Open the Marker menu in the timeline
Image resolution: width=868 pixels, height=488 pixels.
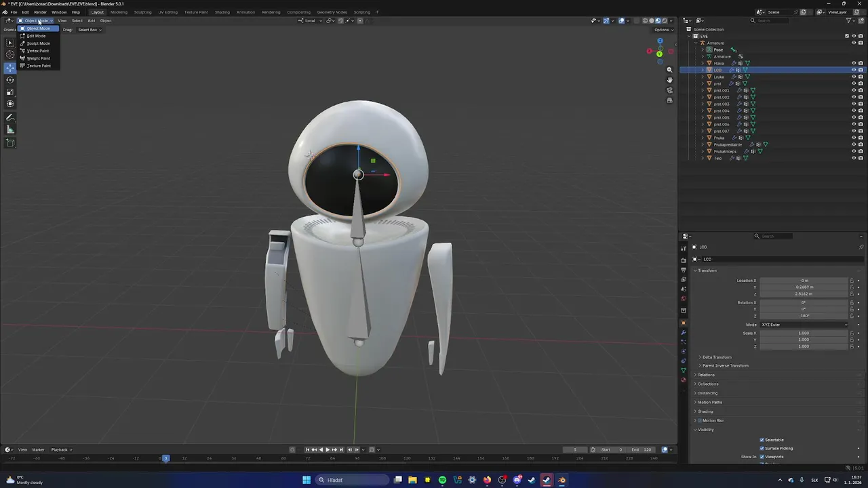(38, 450)
